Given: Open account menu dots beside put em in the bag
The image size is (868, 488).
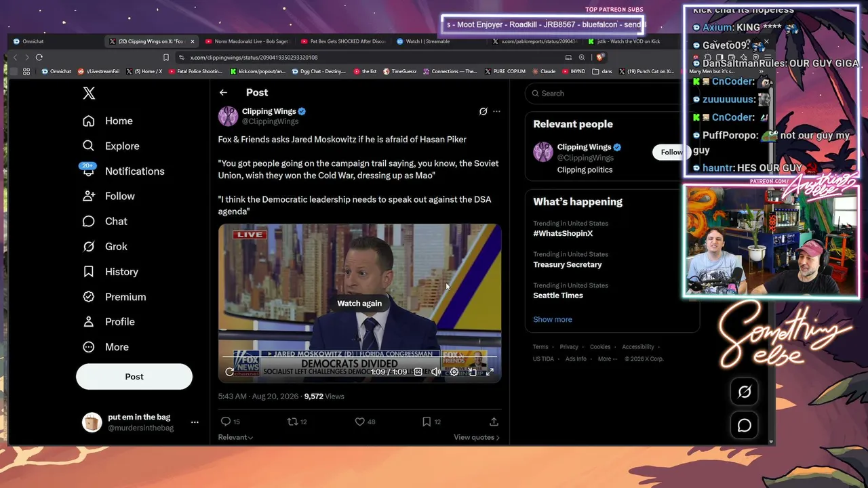Looking at the screenshot, I should click(x=195, y=422).
